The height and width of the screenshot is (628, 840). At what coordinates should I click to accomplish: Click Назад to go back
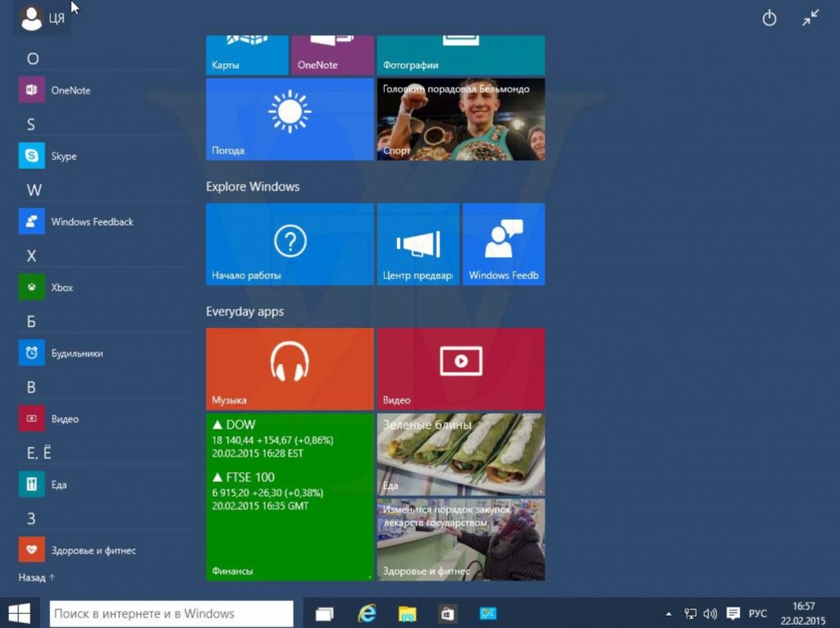pos(36,578)
